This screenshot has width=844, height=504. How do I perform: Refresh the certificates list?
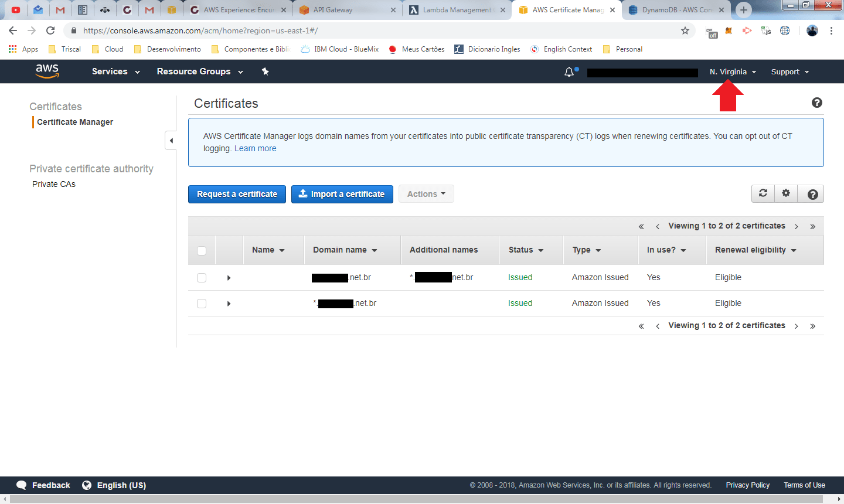pyautogui.click(x=763, y=193)
